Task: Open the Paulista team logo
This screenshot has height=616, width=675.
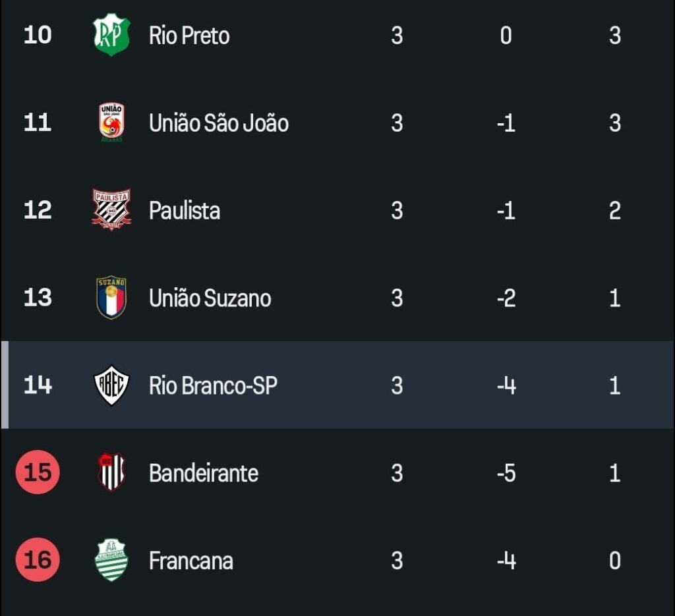Action: (111, 210)
